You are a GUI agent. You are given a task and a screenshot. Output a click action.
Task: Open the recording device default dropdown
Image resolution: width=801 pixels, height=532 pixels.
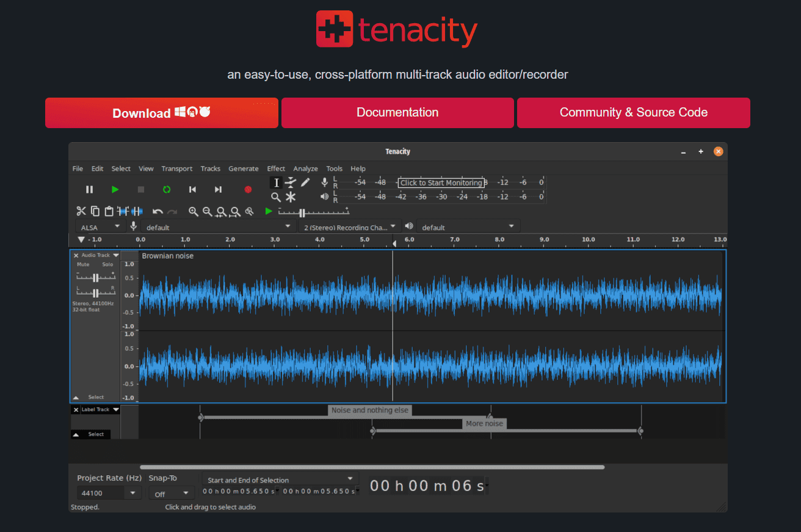[220, 227]
